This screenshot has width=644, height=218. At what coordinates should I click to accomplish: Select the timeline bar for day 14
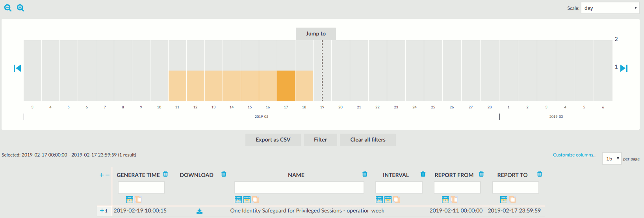[x=232, y=86]
